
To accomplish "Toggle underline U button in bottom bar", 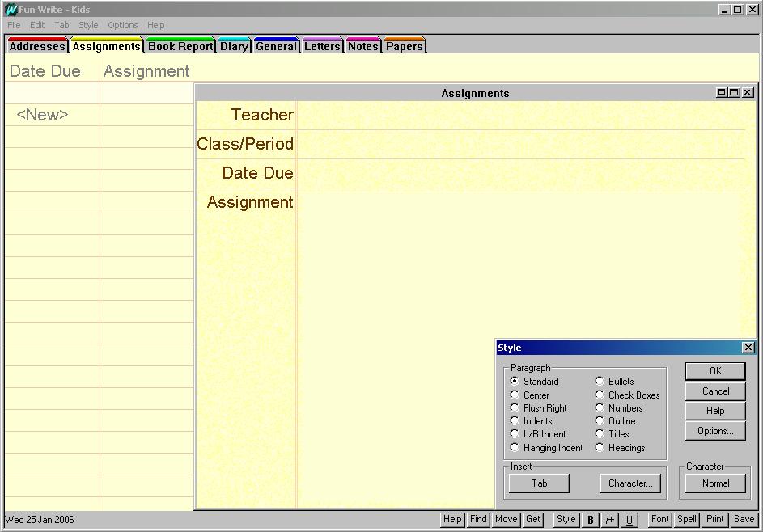I will pos(629,520).
